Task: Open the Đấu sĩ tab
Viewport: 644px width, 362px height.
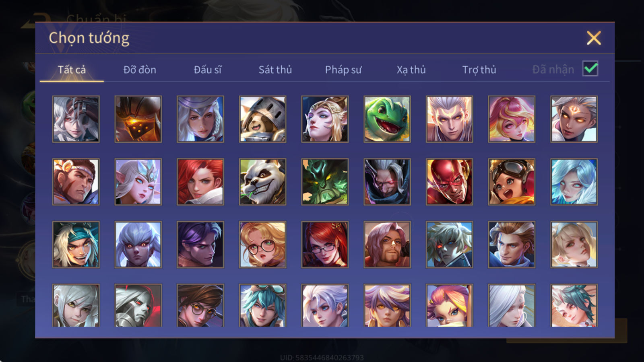Action: (x=208, y=70)
